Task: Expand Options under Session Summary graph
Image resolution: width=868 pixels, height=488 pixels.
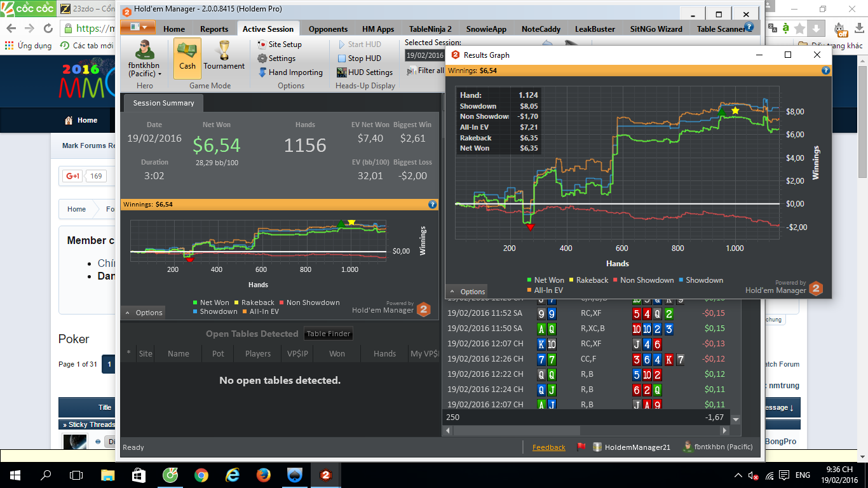Action: (x=144, y=313)
